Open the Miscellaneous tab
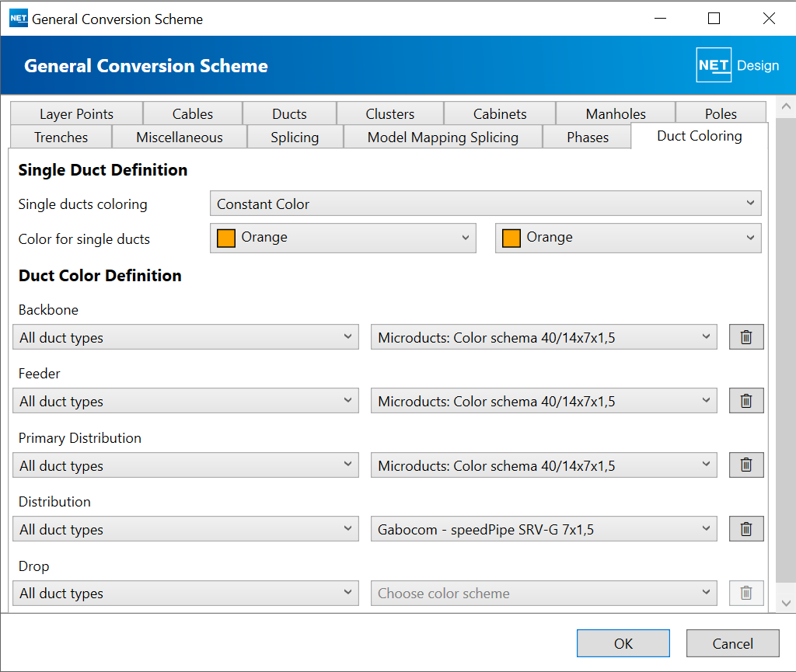Screen dimensions: 796x672 coord(180,137)
